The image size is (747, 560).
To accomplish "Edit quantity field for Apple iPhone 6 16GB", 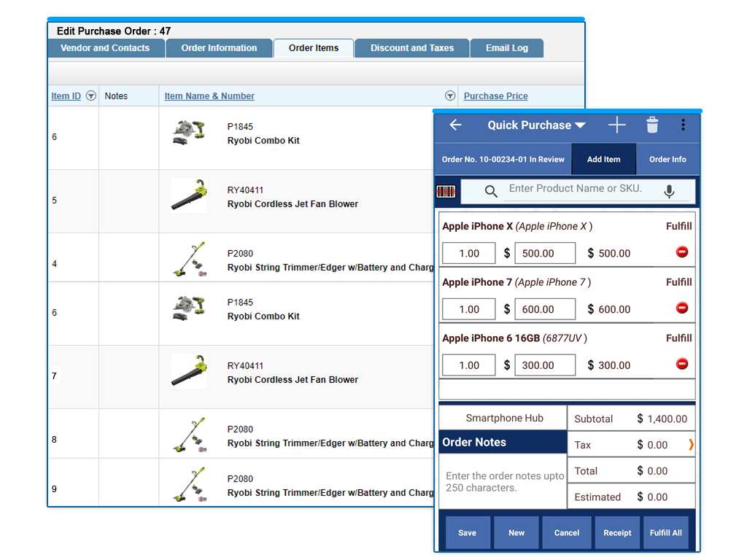I will pos(469,365).
